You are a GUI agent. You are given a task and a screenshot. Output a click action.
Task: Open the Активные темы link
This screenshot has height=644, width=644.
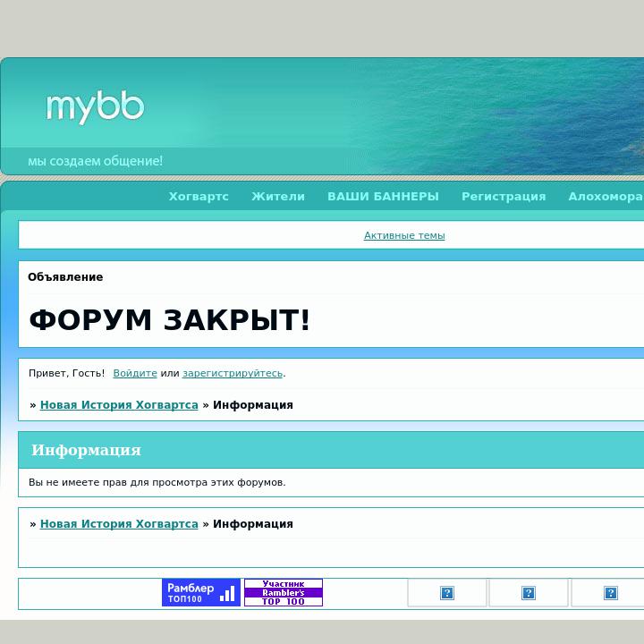(404, 236)
